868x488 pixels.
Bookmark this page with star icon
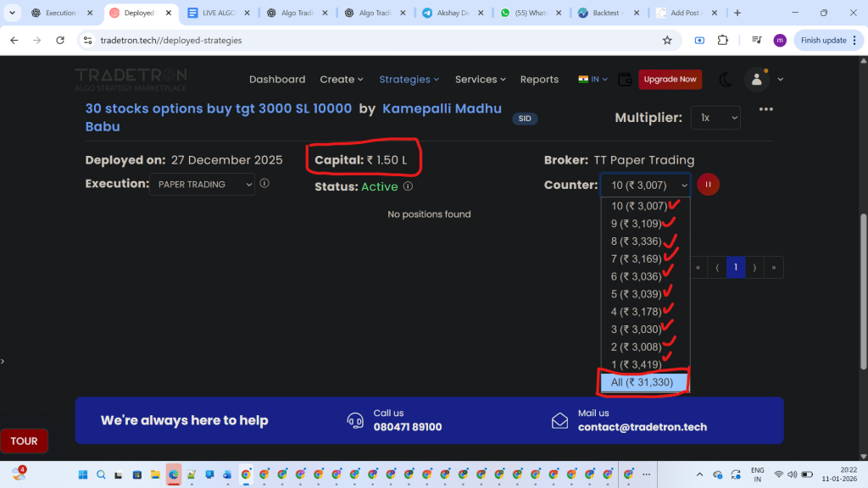click(x=667, y=40)
